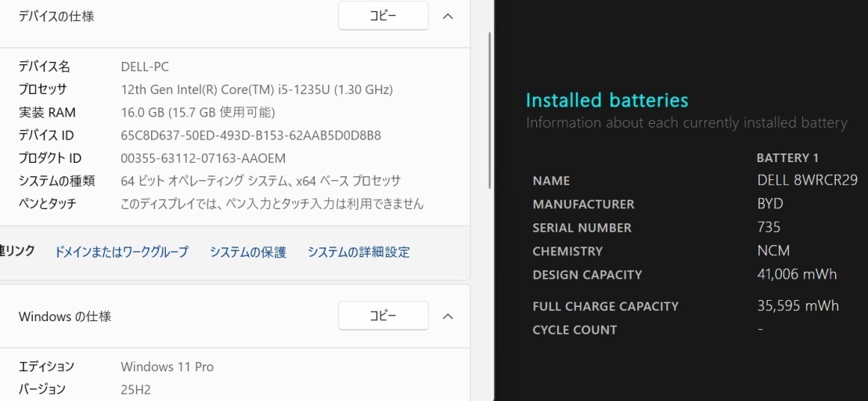
Task: Collapse the Windows の仕様 section chevron
Action: point(448,316)
